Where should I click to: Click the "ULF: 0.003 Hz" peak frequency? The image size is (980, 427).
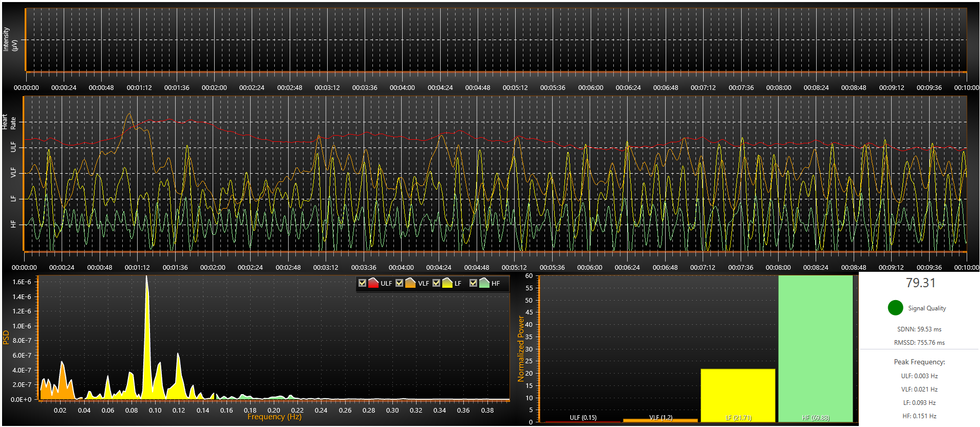pyautogui.click(x=919, y=376)
